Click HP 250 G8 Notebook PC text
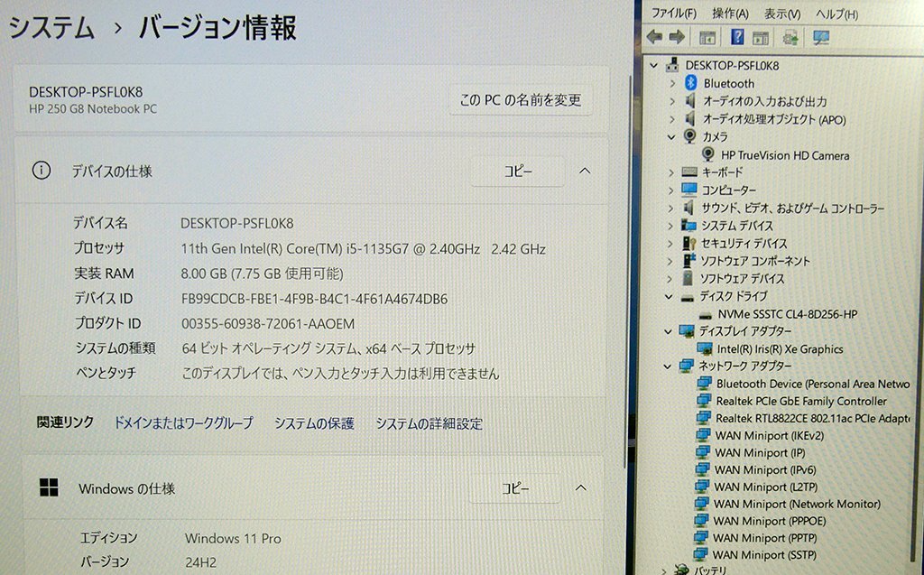Image resolution: width=924 pixels, height=575 pixels. pos(93,109)
